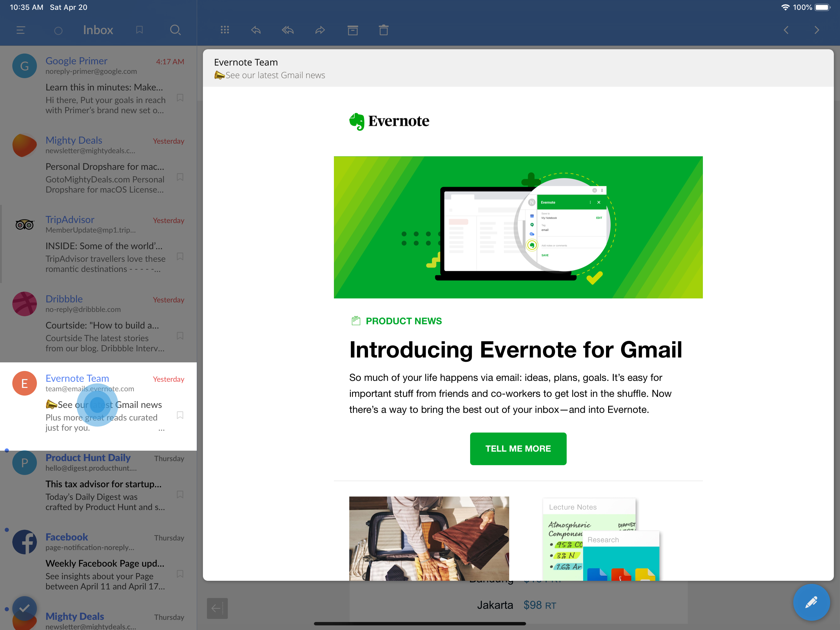Viewport: 840px width, 630px height.
Task: Click the reply-all double arrow icon
Action: [x=288, y=30]
